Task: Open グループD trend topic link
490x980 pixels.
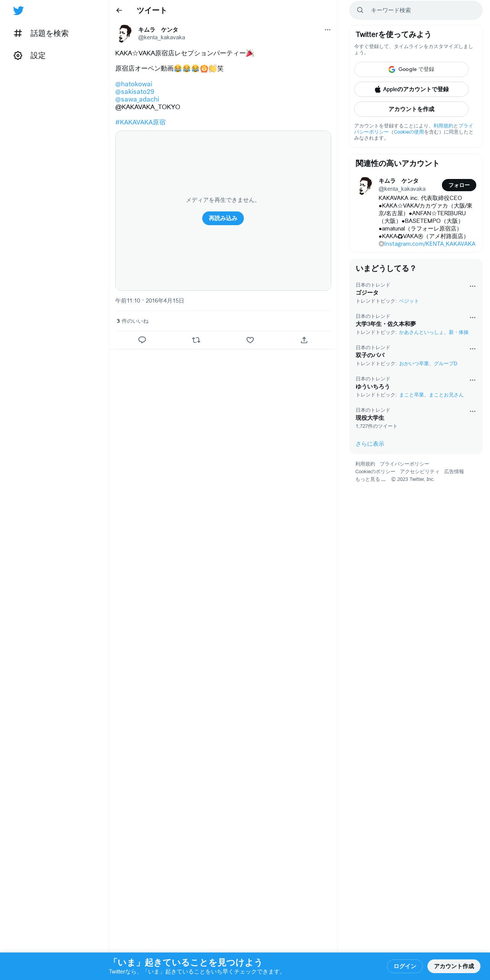Action: 445,364
